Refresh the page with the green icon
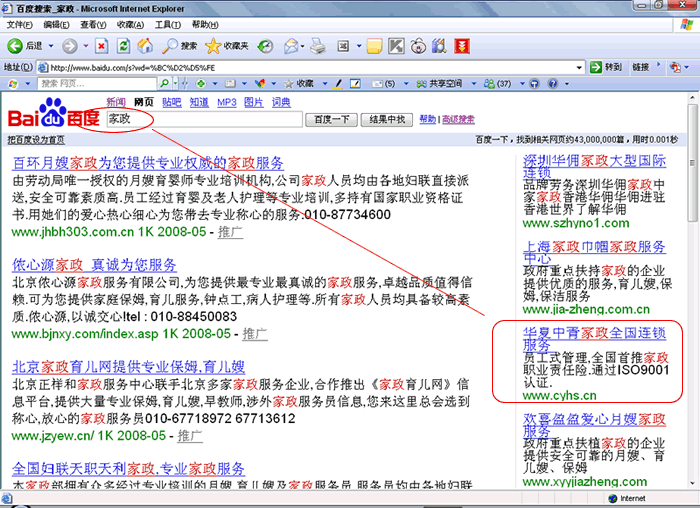This screenshot has width=700, height=508. [x=123, y=46]
